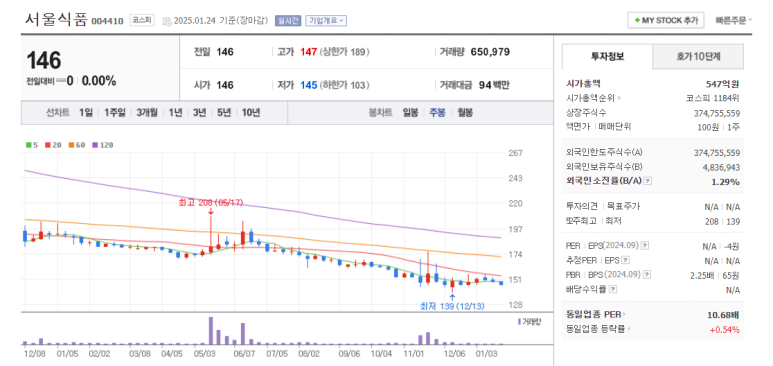Open the 동일업종 PER link
The image size is (773, 366).
[596, 315]
